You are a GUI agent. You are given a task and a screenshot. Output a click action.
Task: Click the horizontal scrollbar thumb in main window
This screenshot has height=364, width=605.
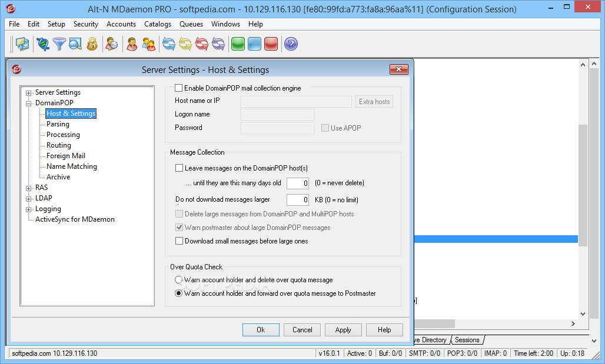[x=434, y=323]
